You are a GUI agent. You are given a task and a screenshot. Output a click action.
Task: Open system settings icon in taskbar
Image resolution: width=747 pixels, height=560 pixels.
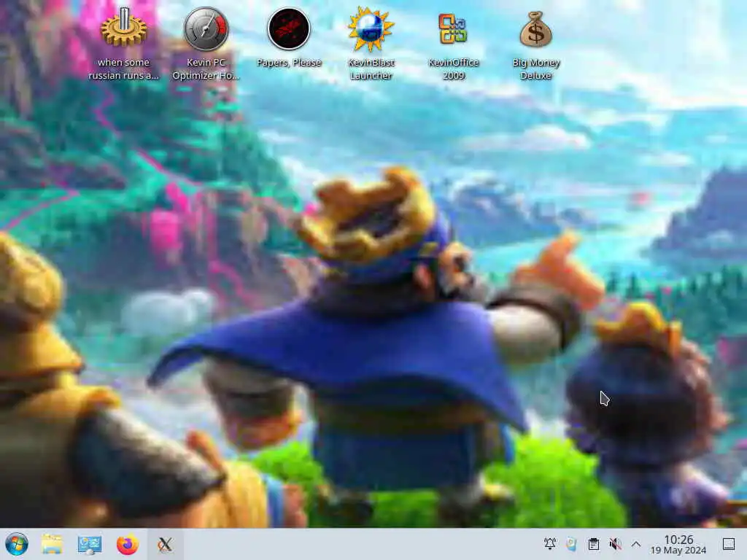click(90, 544)
